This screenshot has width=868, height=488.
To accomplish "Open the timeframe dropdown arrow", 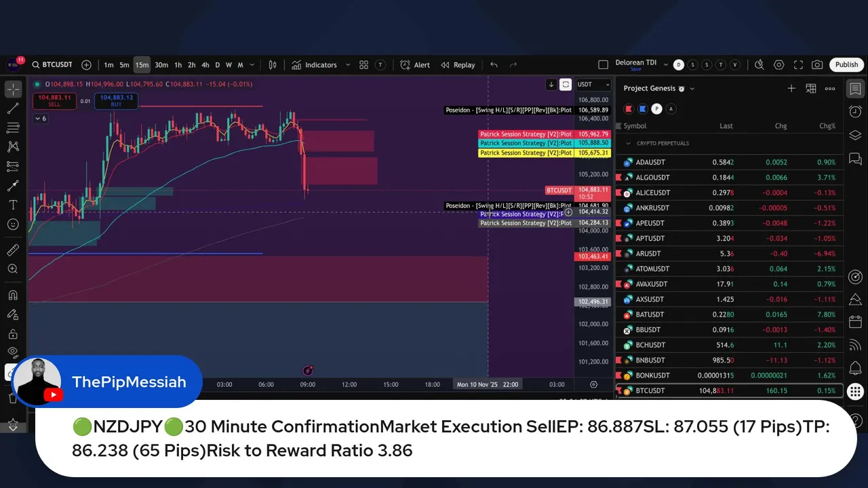I will click(x=252, y=65).
